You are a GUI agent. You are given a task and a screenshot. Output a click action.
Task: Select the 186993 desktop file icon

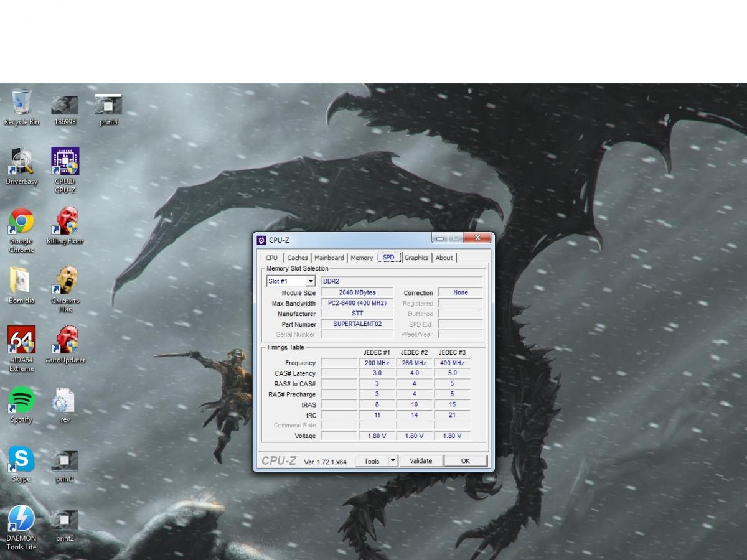(x=65, y=110)
